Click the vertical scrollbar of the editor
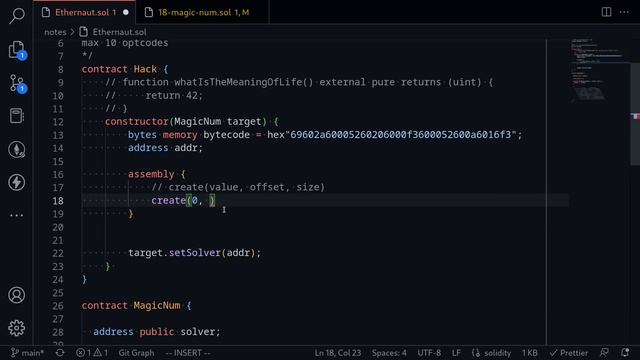640x360 pixels. (635, 113)
